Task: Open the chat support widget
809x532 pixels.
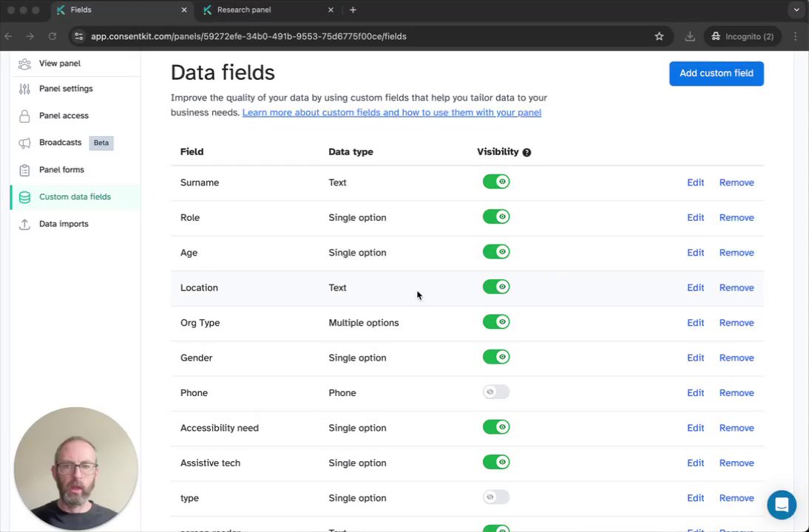Action: click(x=781, y=505)
